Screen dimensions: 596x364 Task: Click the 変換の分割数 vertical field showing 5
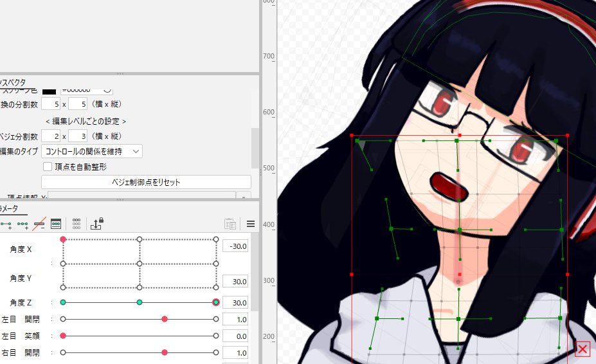(78, 104)
